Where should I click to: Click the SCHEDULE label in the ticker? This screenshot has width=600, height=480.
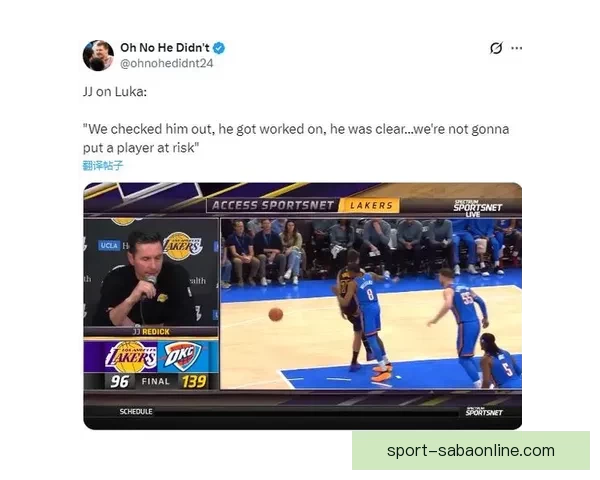(136, 411)
